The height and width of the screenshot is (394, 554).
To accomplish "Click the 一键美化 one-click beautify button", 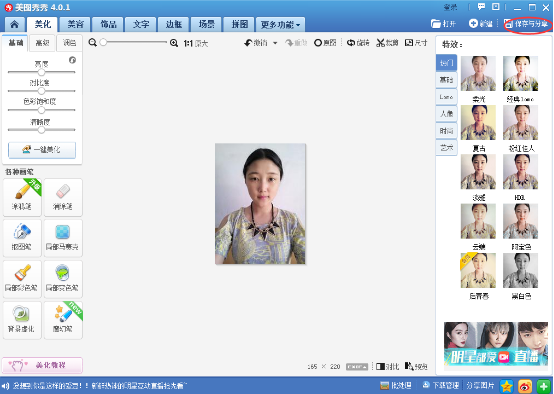I will click(x=42, y=150).
